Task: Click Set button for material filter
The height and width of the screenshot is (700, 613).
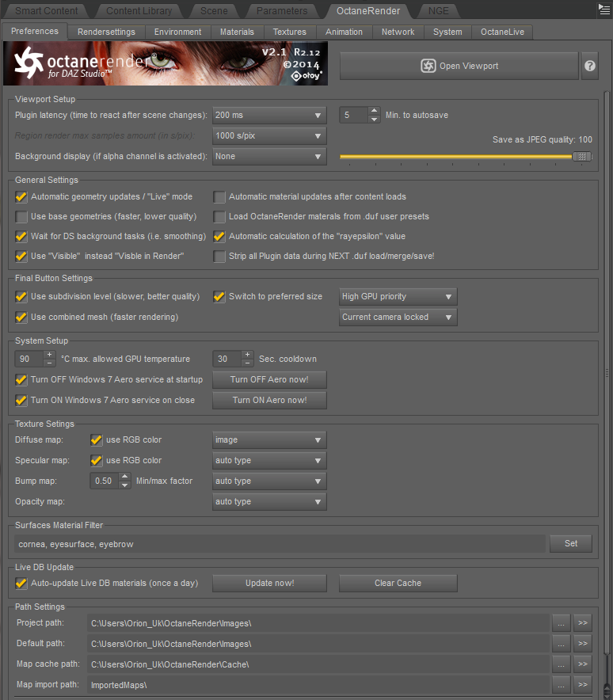Action: point(570,544)
